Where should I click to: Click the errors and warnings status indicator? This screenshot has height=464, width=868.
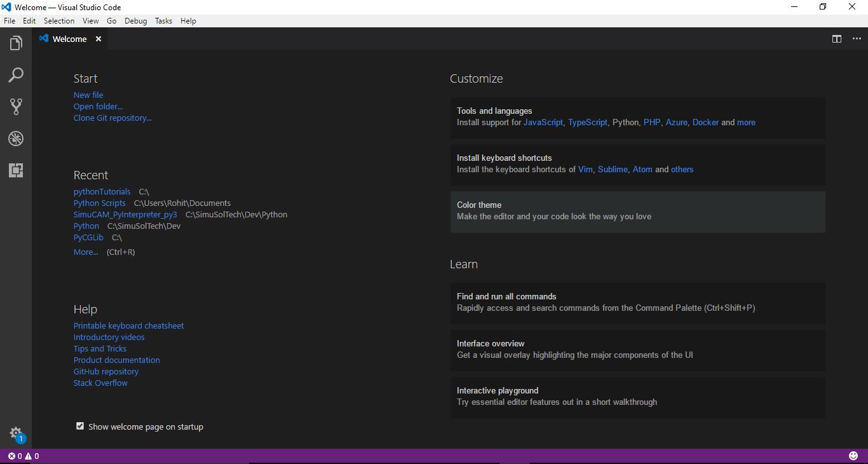pos(24,456)
